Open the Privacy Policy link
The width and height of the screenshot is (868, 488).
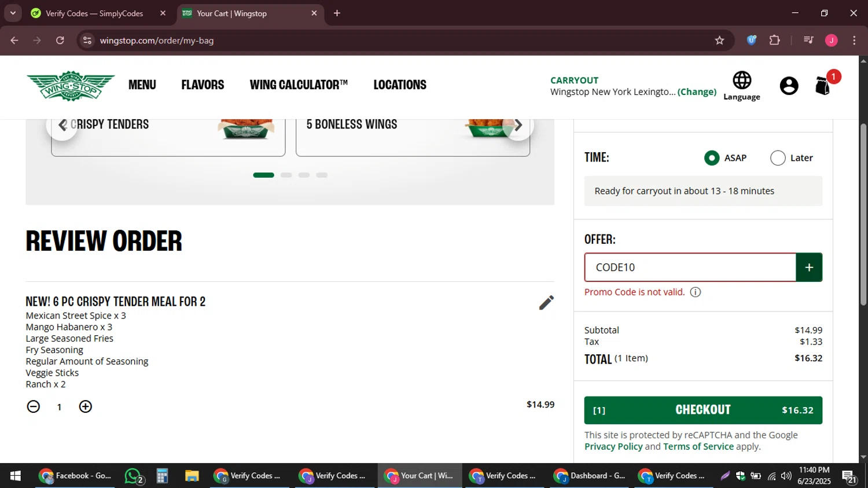tap(613, 447)
